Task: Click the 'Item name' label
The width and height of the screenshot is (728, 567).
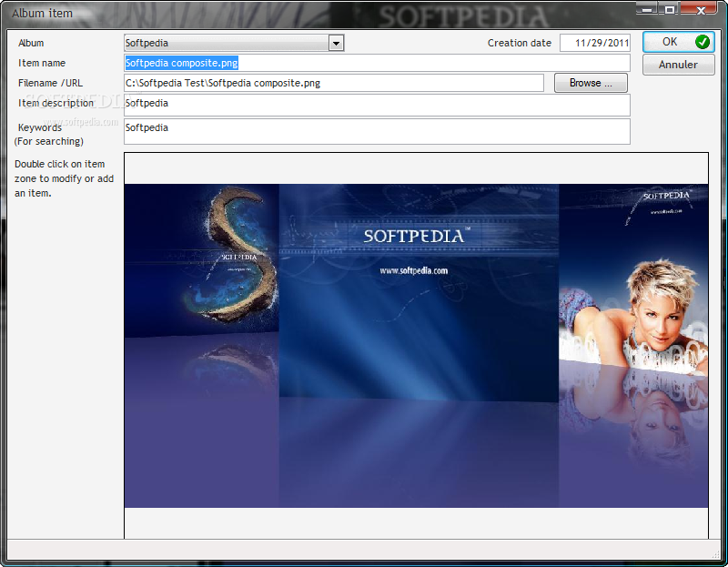Action: coord(42,63)
